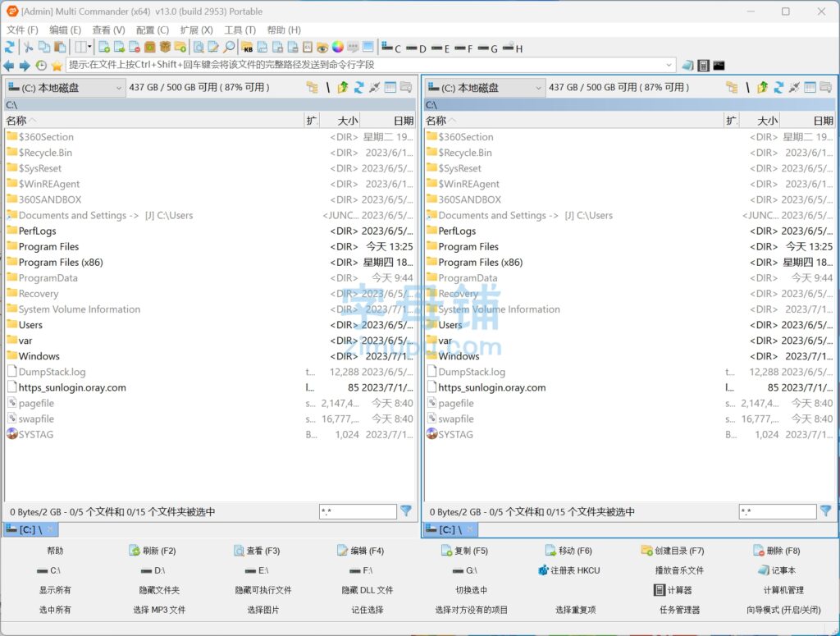This screenshot has width=840, height=636.
Task: Click the folder size KB icon
Action: (x=247, y=47)
